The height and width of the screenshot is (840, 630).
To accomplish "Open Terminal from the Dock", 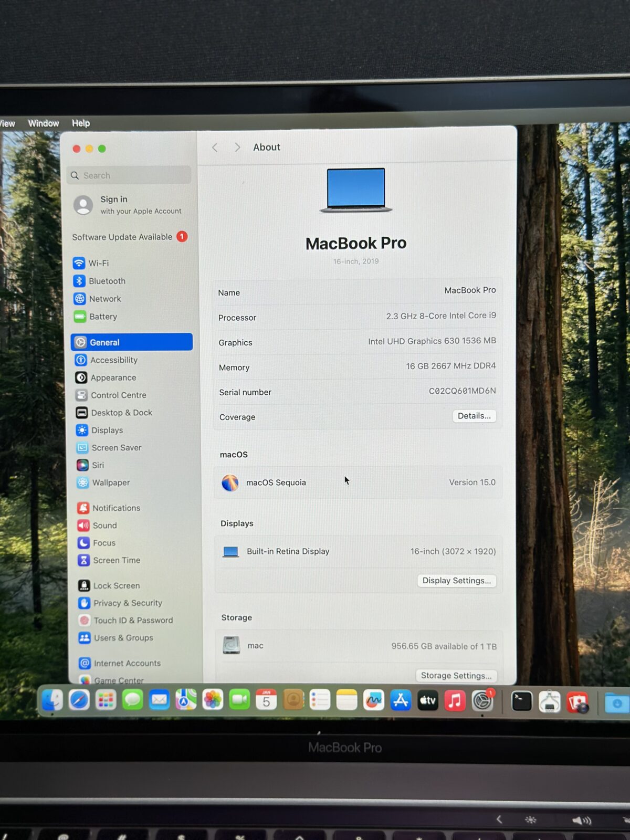I will point(521,701).
